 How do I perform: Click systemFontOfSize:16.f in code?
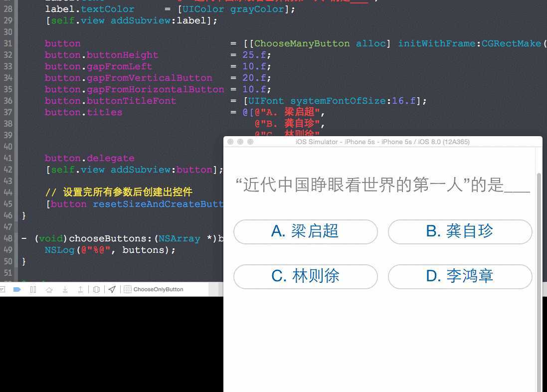point(353,101)
